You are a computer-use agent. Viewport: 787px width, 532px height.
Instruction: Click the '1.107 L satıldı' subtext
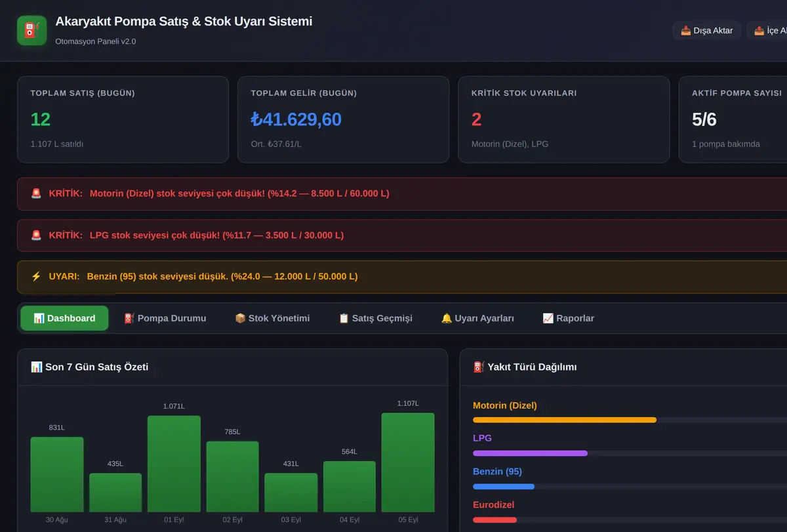pos(57,144)
